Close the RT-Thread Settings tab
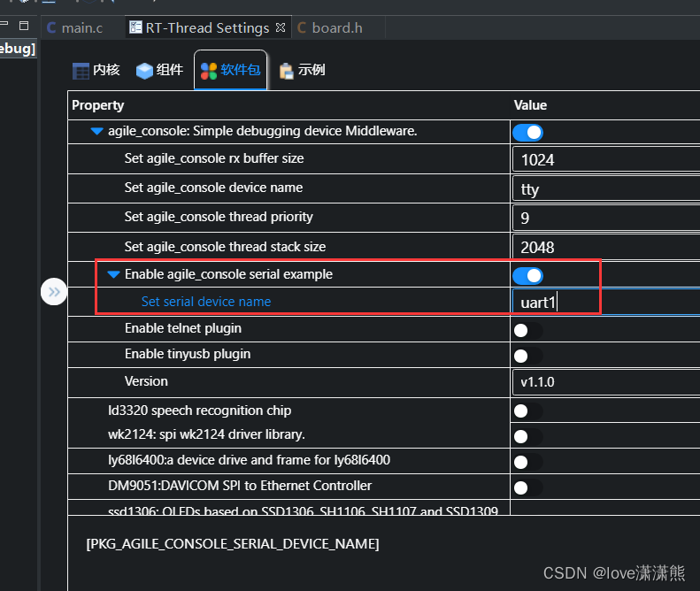The height and width of the screenshot is (591, 700). click(x=281, y=27)
